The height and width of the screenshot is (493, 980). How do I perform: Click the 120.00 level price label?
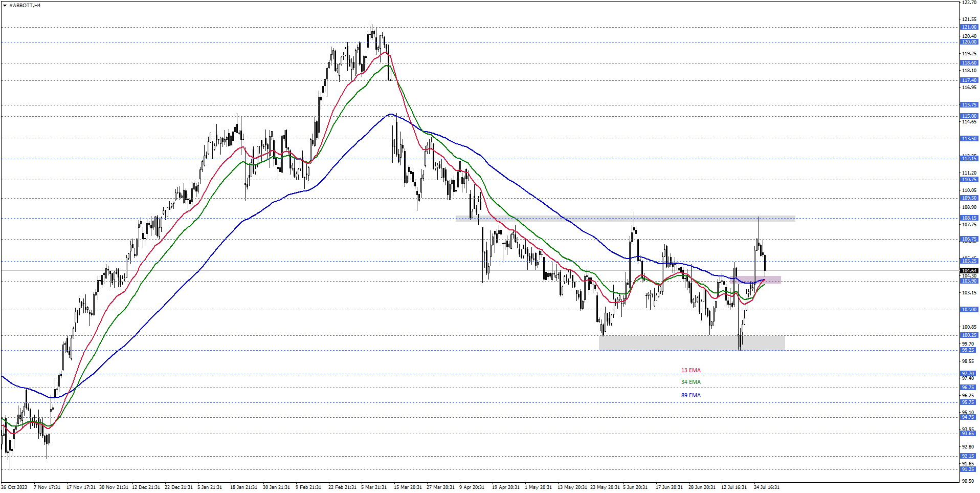(969, 42)
